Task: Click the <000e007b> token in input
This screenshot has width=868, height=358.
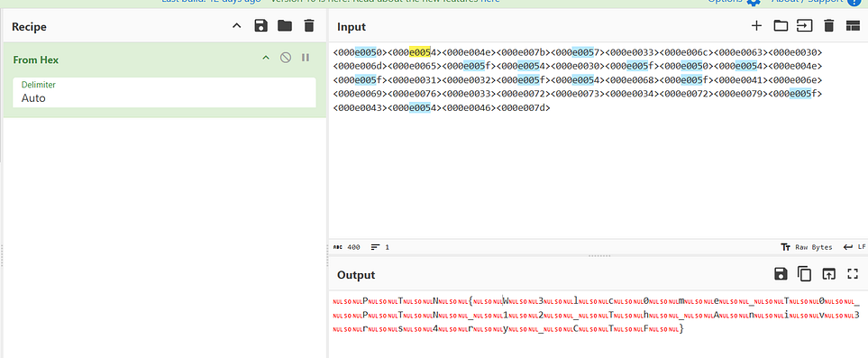Action: (x=523, y=52)
